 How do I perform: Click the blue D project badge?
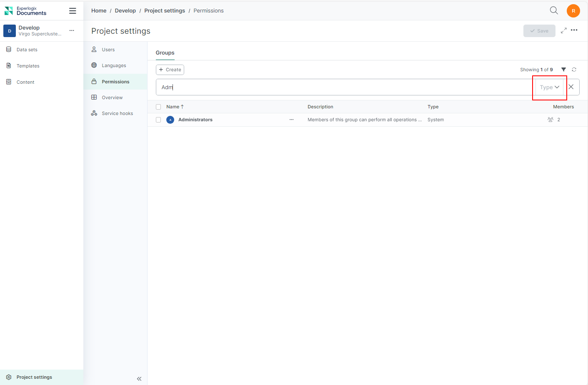[10, 31]
